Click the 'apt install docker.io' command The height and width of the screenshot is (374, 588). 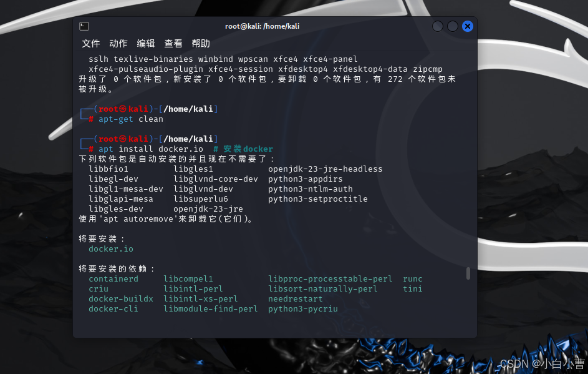151,149
